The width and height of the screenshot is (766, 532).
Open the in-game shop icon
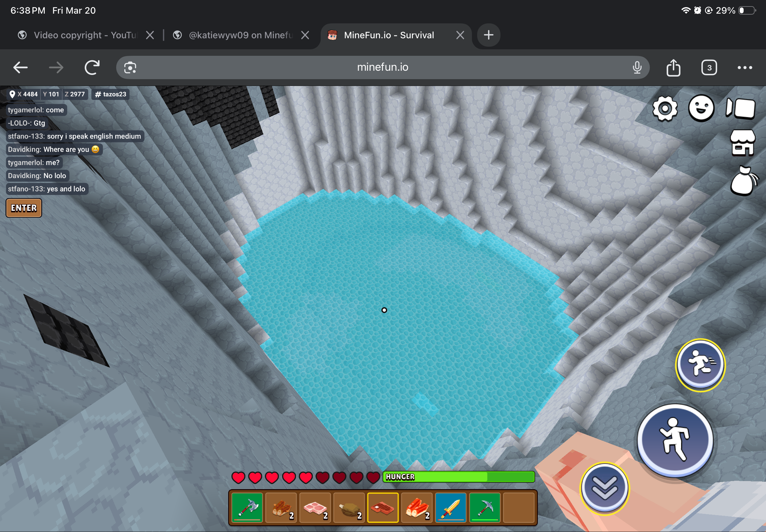742,143
